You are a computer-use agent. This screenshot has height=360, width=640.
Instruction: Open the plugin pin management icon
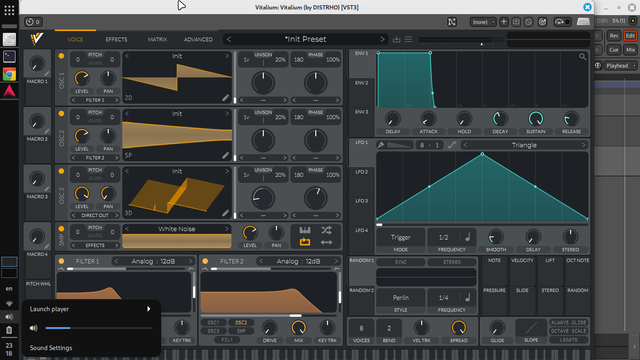tap(452, 22)
